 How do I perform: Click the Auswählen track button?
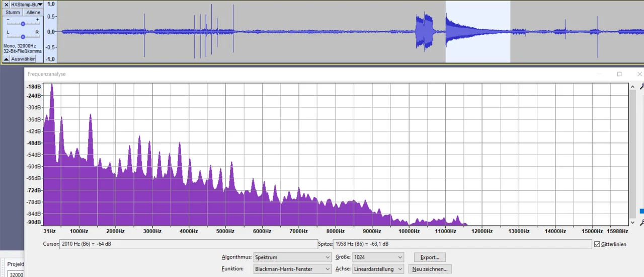coord(23,59)
